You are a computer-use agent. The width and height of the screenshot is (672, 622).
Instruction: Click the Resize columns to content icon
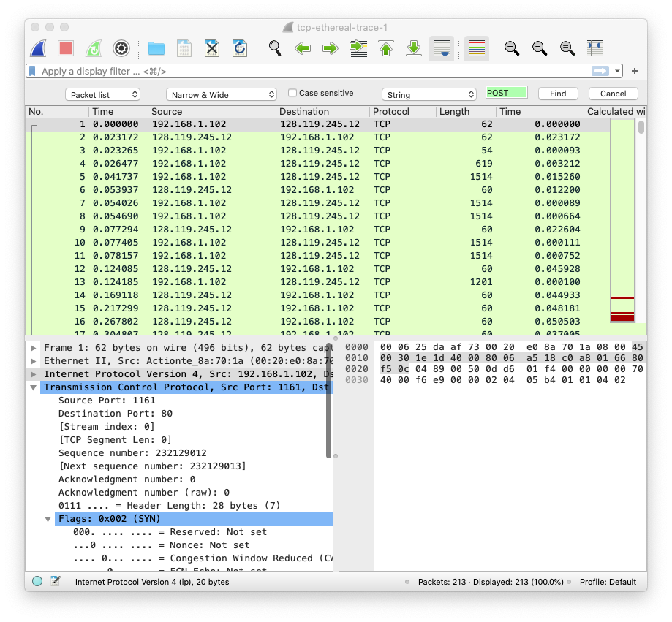[595, 48]
